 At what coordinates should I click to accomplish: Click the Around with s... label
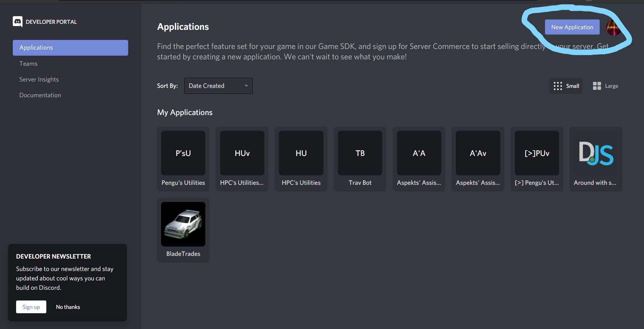point(595,183)
